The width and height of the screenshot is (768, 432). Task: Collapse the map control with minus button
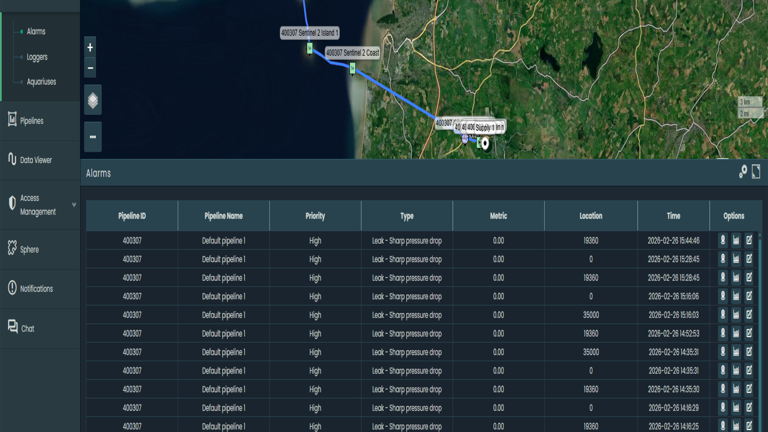(92, 136)
